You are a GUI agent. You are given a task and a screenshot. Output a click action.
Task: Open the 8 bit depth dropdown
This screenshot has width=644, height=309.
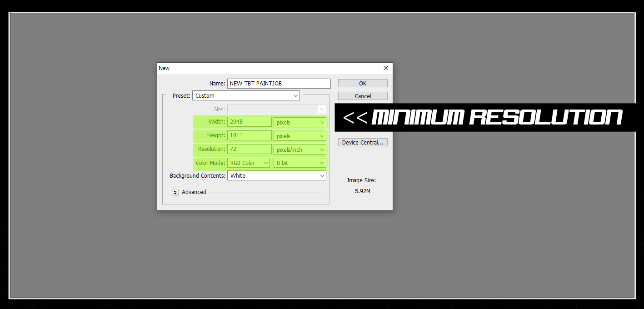[x=300, y=163]
